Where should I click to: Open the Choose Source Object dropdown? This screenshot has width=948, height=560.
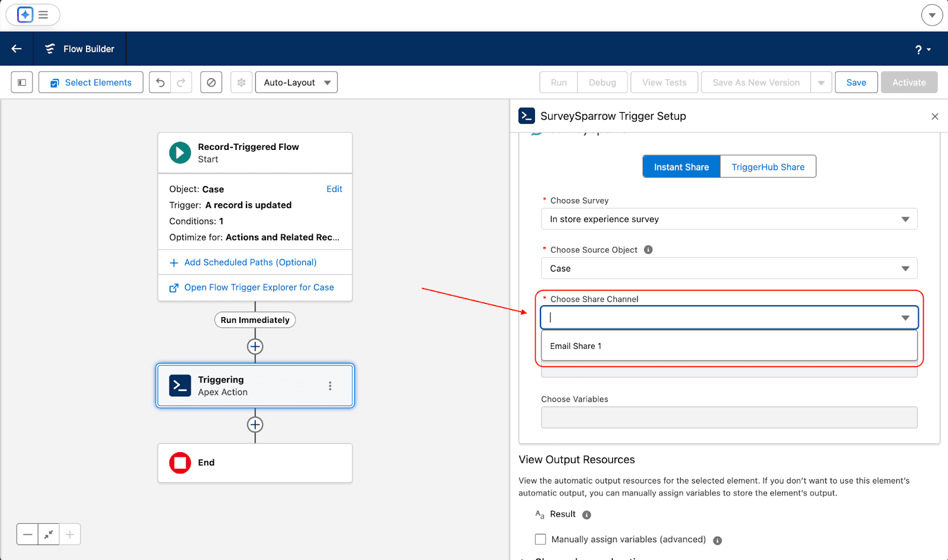pos(729,268)
